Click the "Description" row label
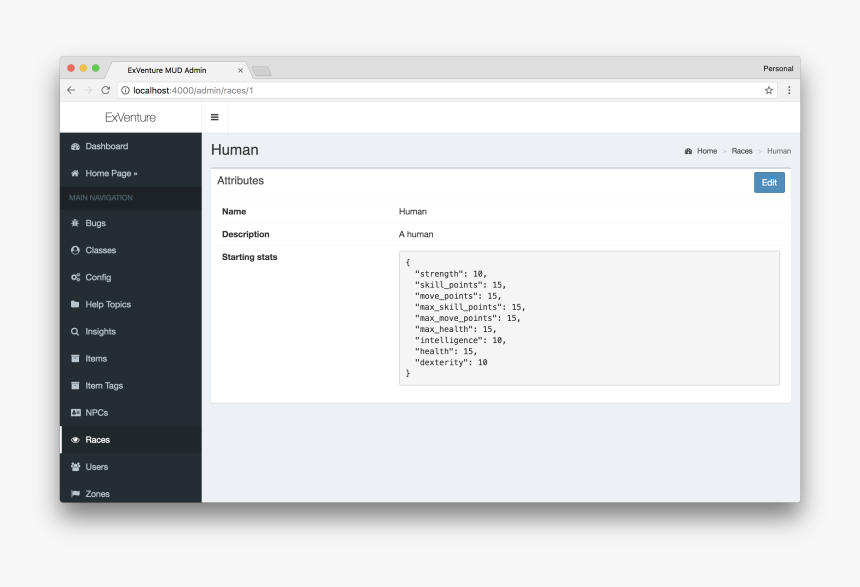Viewport: 860px width, 587px height. tap(246, 234)
